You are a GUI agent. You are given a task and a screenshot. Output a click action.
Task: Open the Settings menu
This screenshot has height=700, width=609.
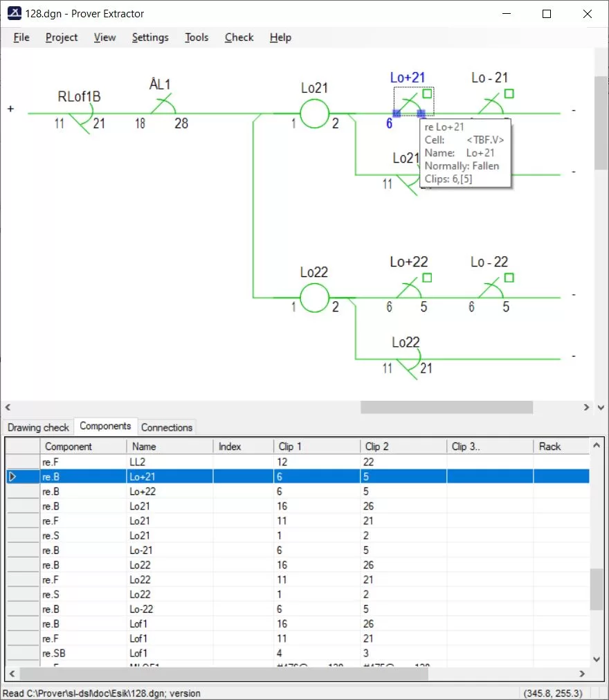[x=150, y=37]
